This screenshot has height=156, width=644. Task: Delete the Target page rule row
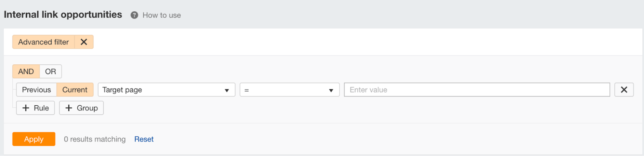pyautogui.click(x=624, y=90)
